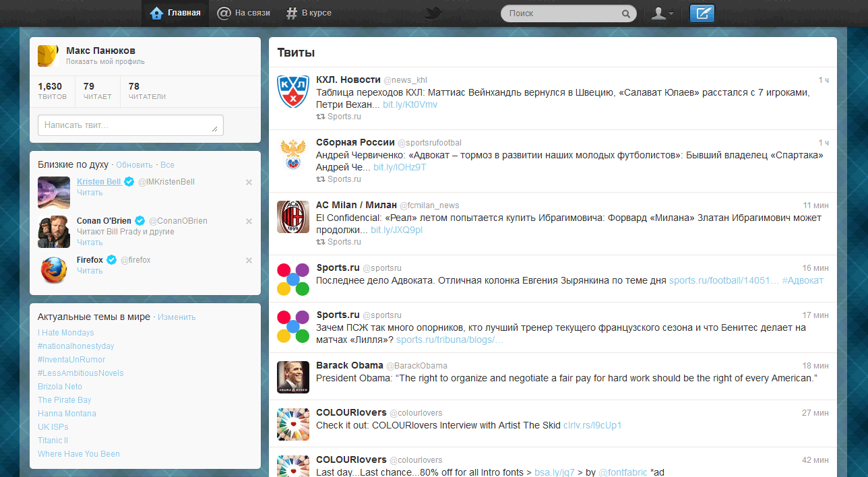Viewport: 868px width, 477px height.
Task: Click Все link in Близкие по духу
Action: point(167,165)
